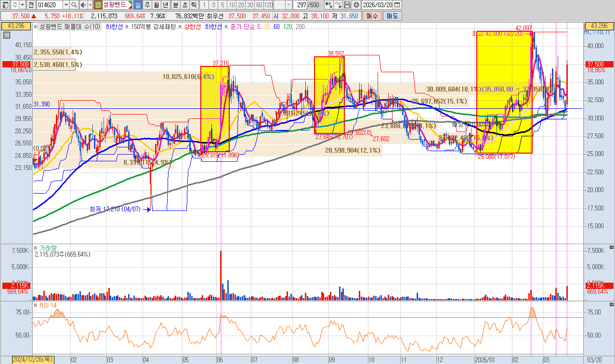This screenshot has height=364, width=615.
Task: Click the 매도 sell button
Action: click(393, 16)
